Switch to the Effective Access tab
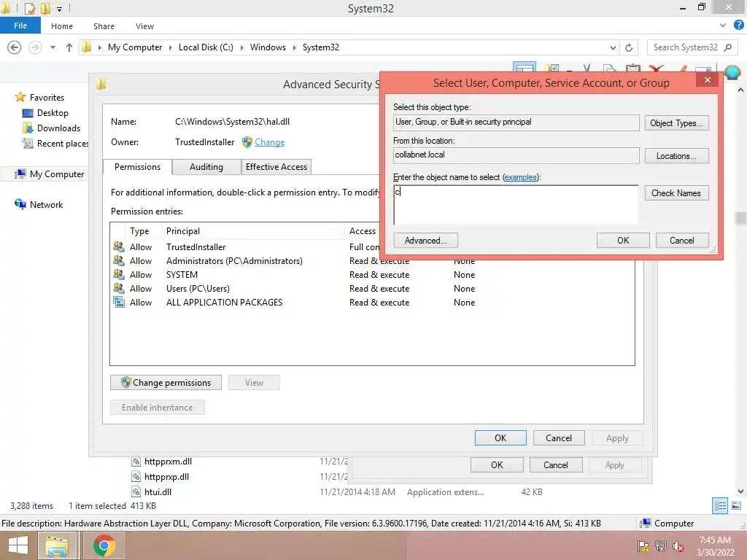 coord(276,167)
